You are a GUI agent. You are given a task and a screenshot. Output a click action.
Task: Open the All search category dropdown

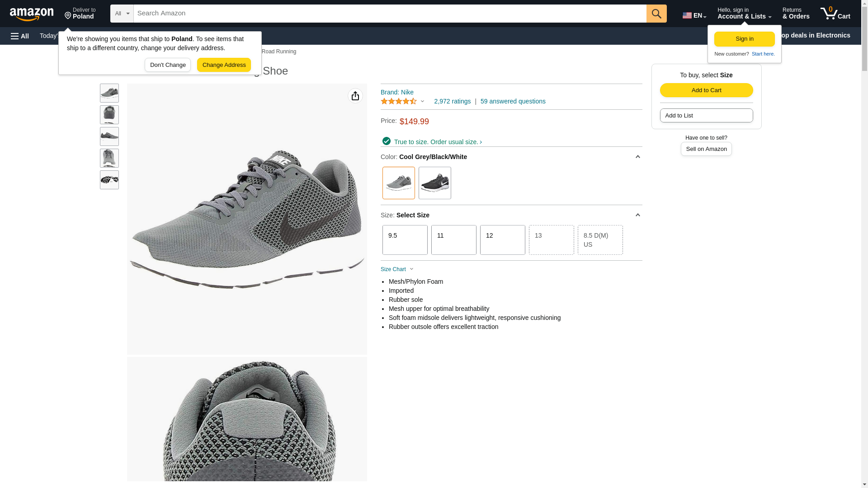(122, 14)
